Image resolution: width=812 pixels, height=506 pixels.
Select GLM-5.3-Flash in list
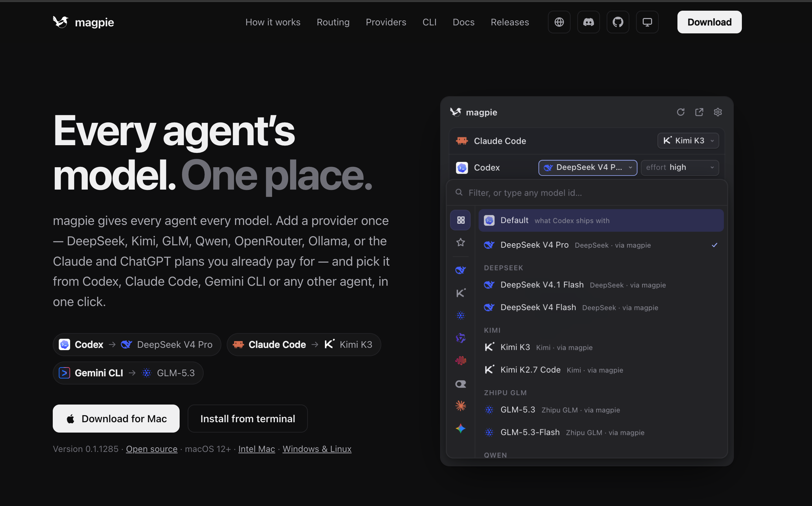click(x=601, y=432)
